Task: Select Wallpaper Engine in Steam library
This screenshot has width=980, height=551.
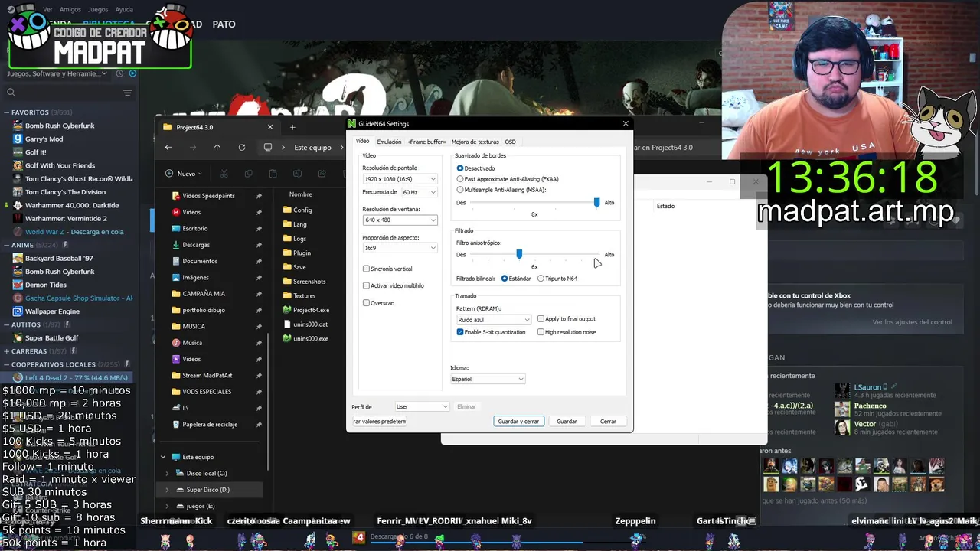Action: (x=52, y=311)
